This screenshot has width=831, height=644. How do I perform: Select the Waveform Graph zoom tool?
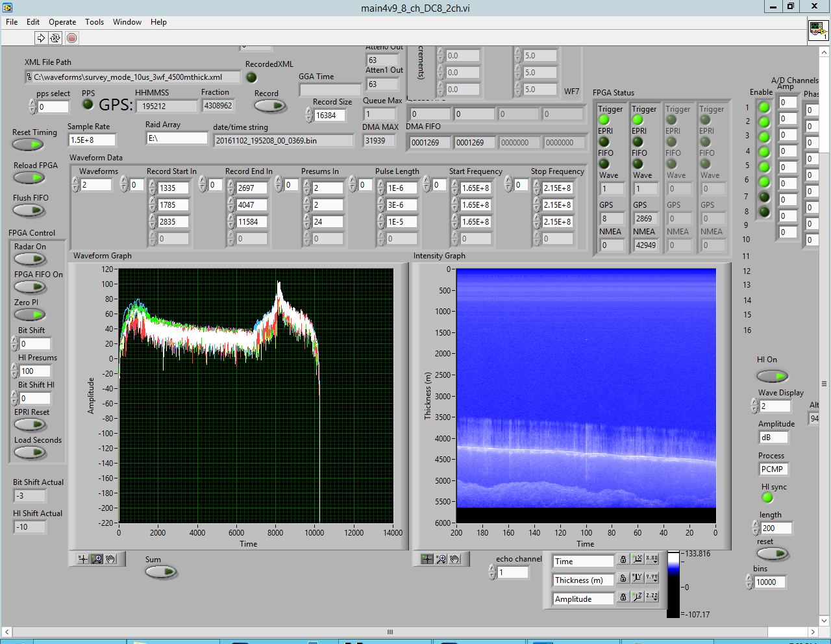[x=97, y=559]
